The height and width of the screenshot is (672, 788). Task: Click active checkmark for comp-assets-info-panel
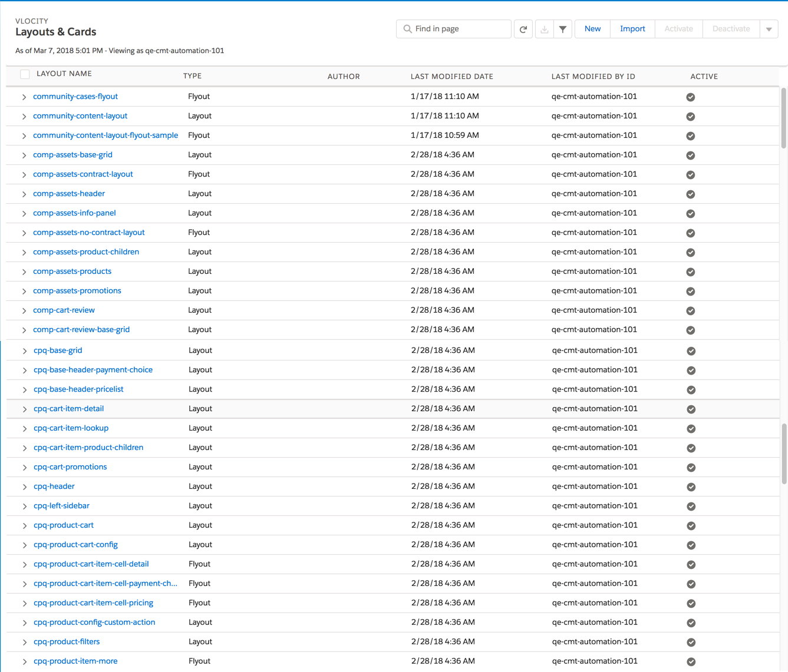[x=690, y=214]
